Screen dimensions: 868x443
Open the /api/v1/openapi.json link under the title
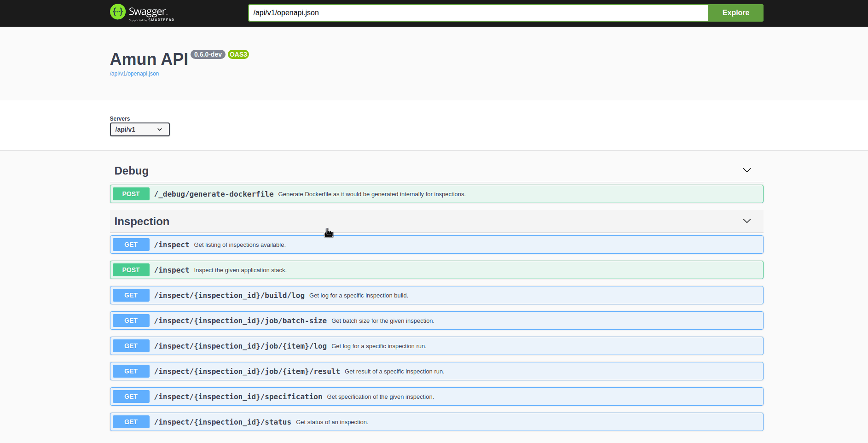(x=134, y=74)
